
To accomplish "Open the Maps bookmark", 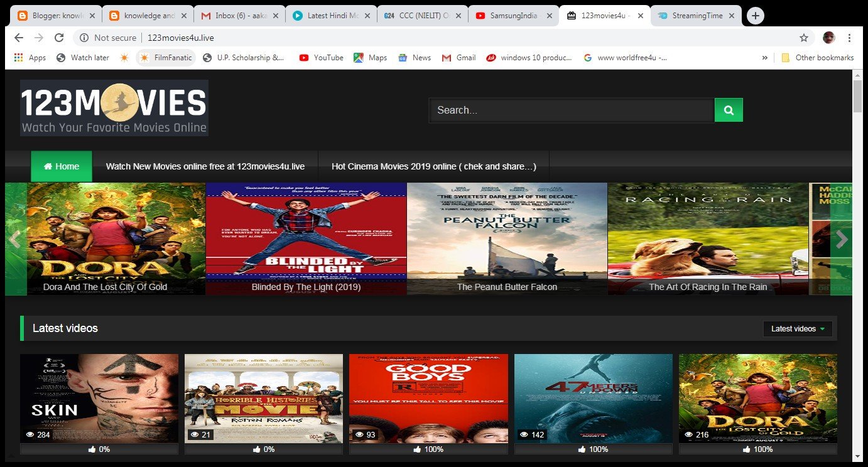I will (370, 57).
